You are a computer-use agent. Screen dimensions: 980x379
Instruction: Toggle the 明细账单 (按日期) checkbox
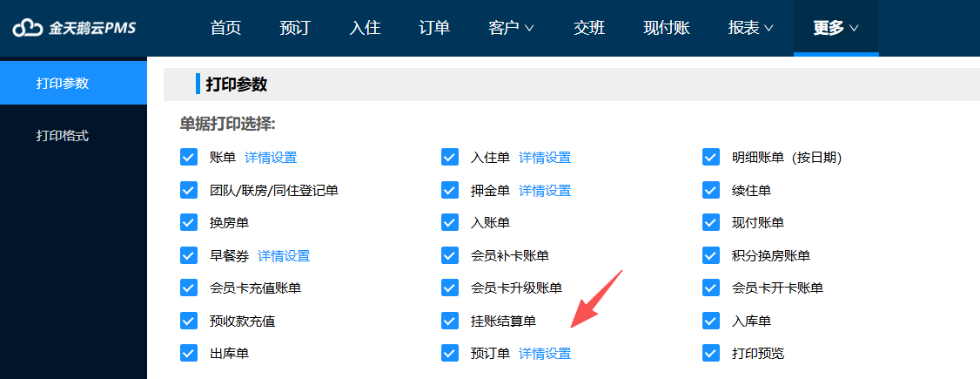711,157
